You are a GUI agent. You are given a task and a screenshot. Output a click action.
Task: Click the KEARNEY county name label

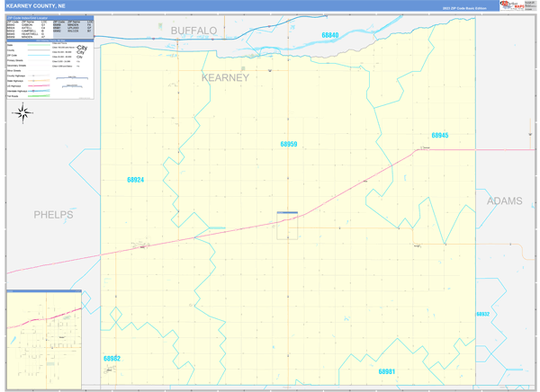click(x=224, y=78)
